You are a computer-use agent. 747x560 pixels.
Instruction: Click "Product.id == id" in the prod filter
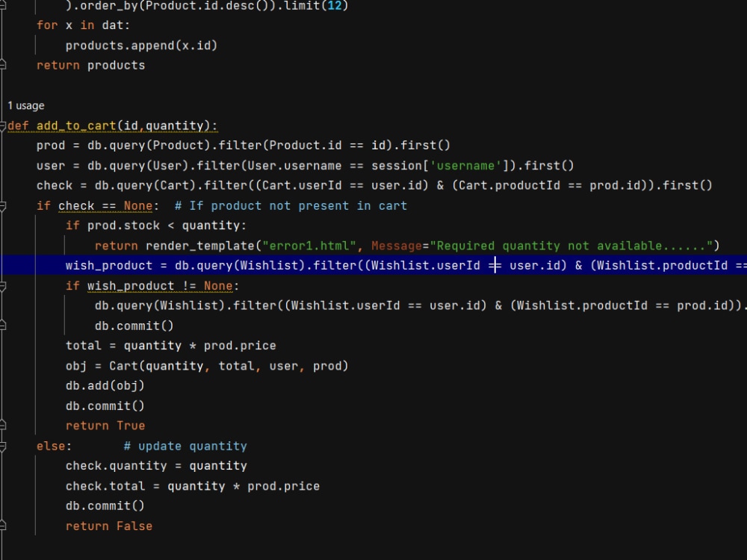pyautogui.click(x=327, y=146)
